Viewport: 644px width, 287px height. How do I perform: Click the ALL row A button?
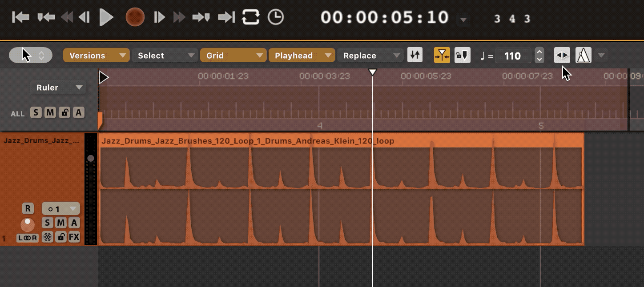coord(79,113)
